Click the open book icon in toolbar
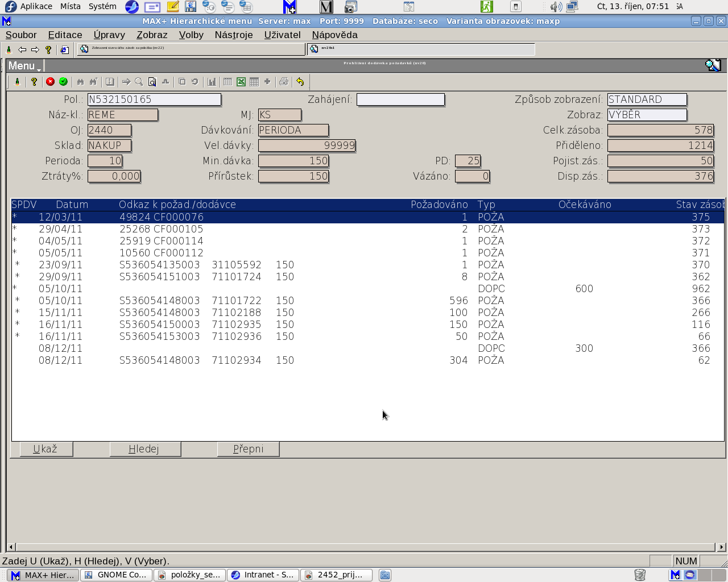Viewport: 728px width, 582px height. 110,82
